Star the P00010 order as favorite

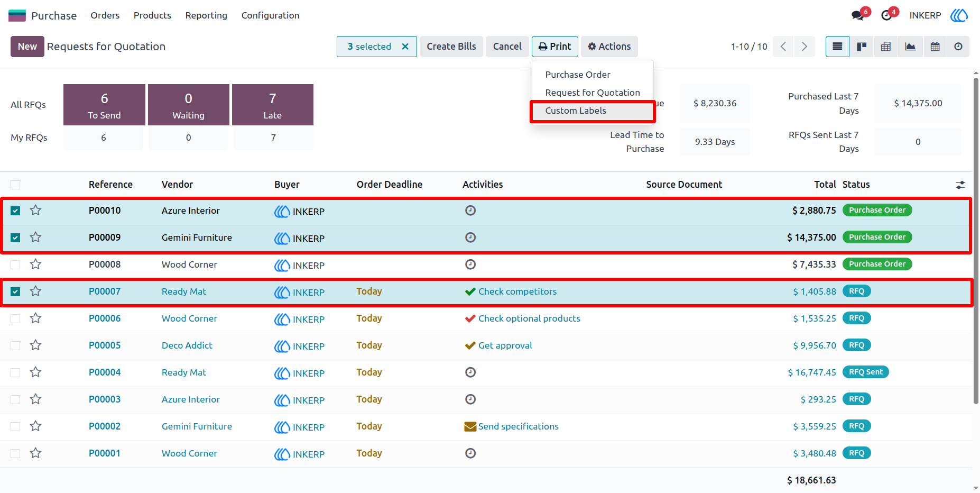(35, 211)
